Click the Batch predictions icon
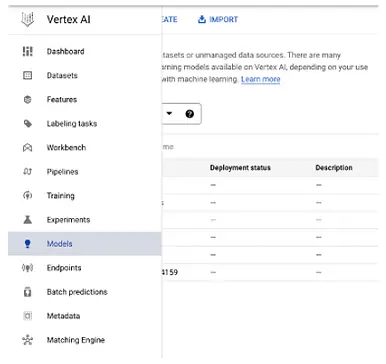The width and height of the screenshot is (386, 364). click(x=28, y=292)
